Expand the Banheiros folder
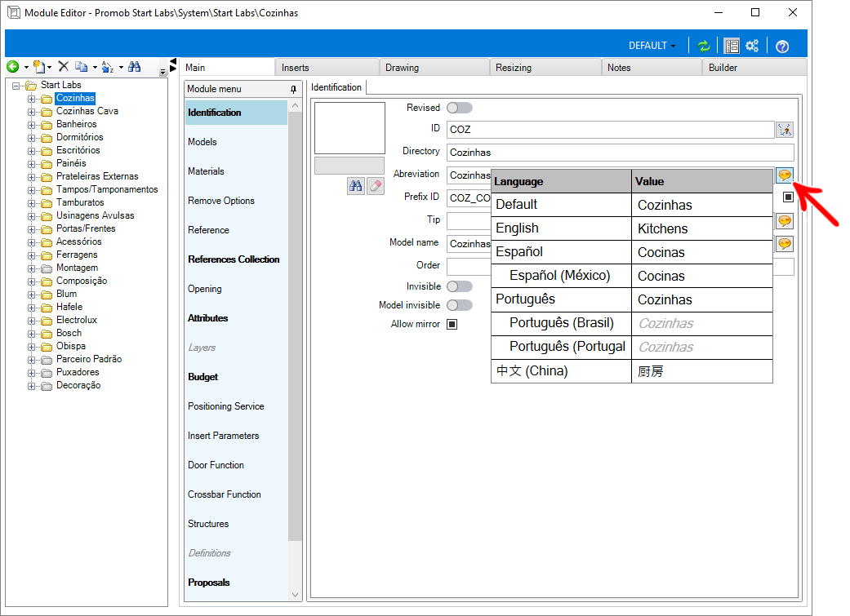Image resolution: width=850 pixels, height=616 pixels. pyautogui.click(x=32, y=125)
